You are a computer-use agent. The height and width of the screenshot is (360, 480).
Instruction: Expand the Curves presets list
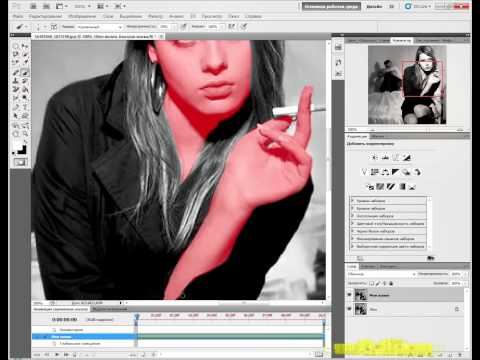coord(352,208)
